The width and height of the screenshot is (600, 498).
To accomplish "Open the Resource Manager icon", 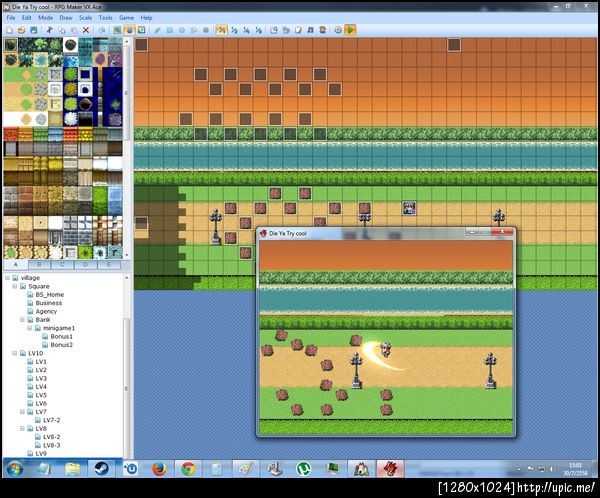I will point(286,30).
